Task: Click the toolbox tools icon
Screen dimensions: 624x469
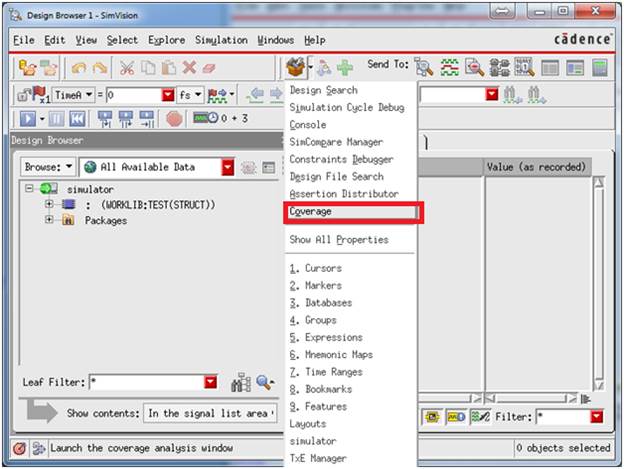Action: pos(296,67)
